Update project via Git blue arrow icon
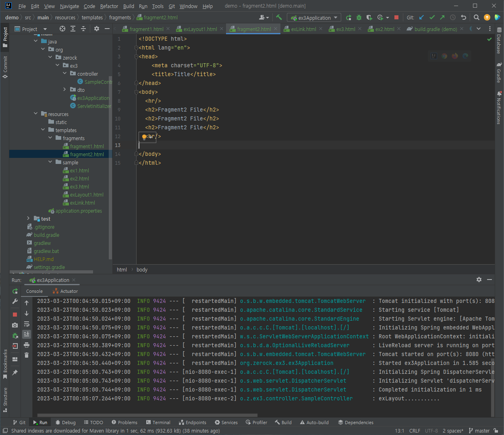 click(421, 17)
